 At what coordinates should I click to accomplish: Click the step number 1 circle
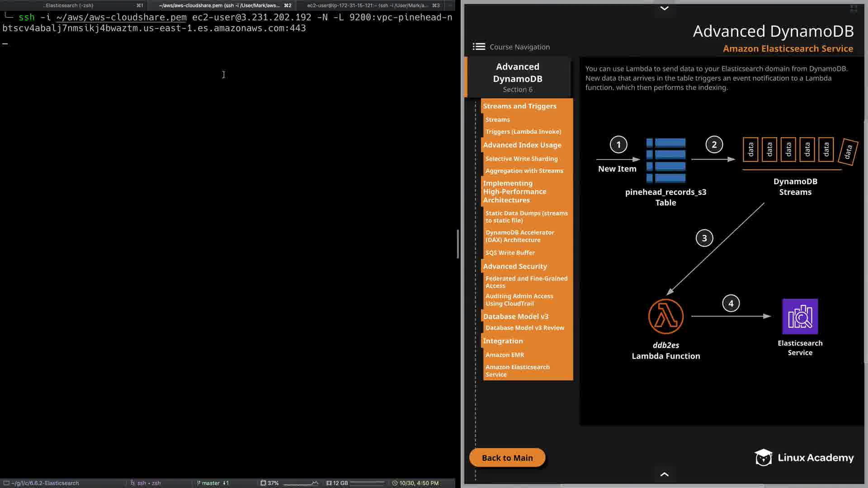click(618, 145)
